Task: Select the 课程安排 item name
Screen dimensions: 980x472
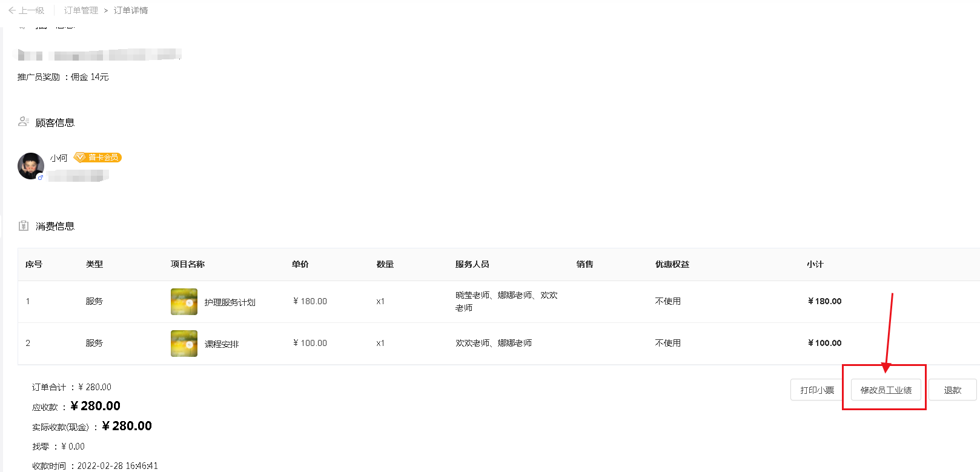Action: coord(222,344)
